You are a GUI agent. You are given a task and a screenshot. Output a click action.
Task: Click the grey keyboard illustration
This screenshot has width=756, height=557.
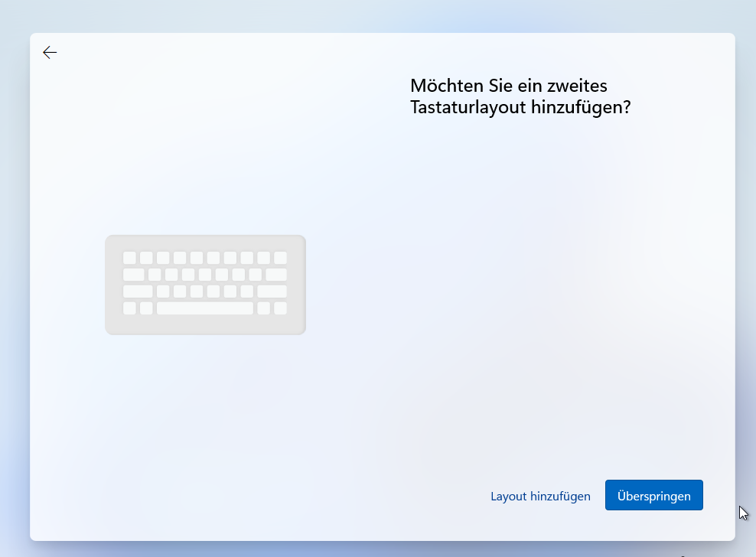coord(205,285)
